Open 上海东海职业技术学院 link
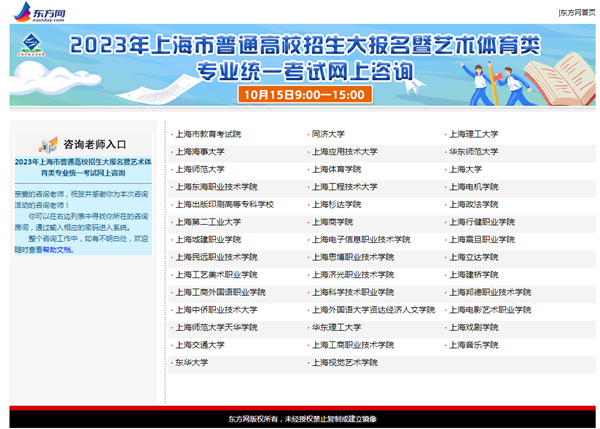Image resolution: width=600 pixels, height=429 pixels. pos(216,187)
